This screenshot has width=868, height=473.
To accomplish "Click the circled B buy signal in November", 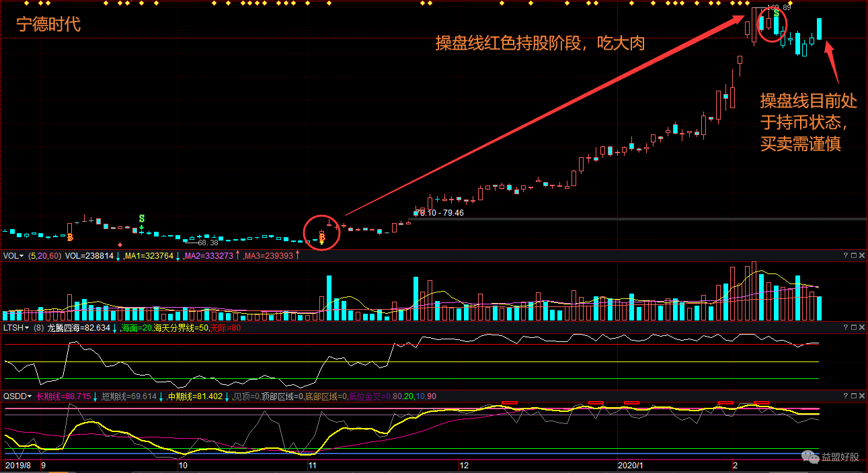I will pyautogui.click(x=322, y=236).
